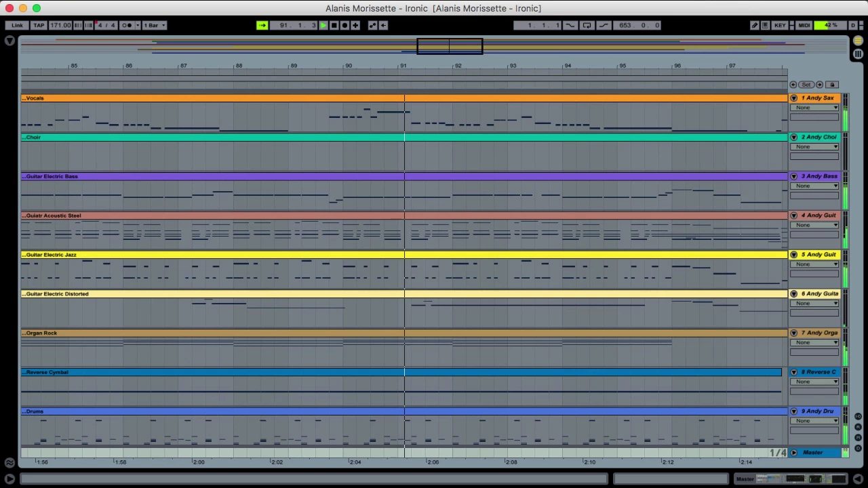Click the arrangement overview zoom box
The width and height of the screenshot is (868, 488).
point(450,46)
